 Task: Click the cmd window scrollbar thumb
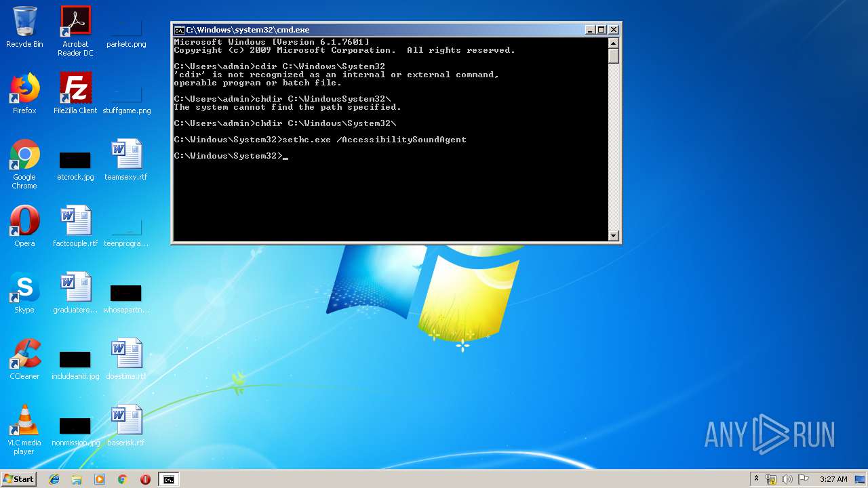[614, 56]
